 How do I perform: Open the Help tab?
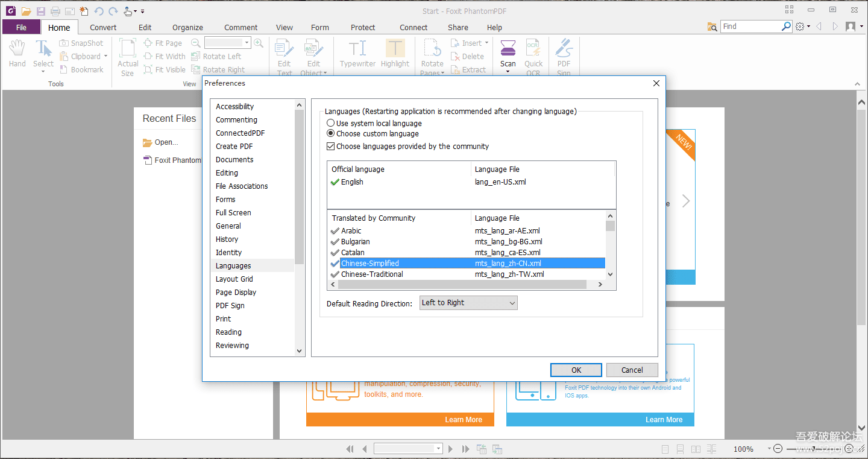click(x=494, y=27)
